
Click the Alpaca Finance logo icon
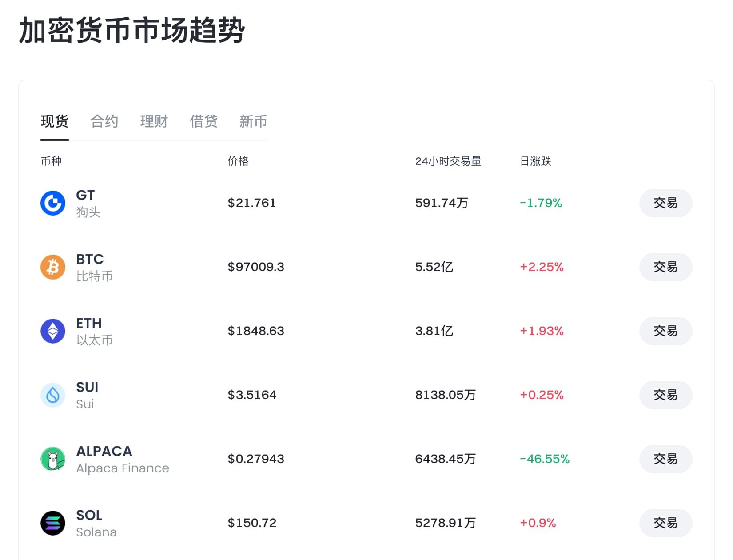tap(53, 459)
